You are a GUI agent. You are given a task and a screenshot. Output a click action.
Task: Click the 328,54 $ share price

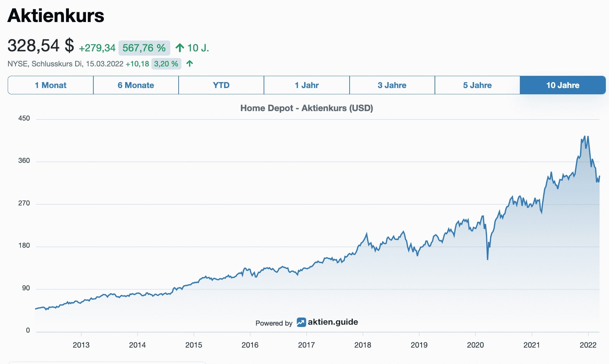pyautogui.click(x=41, y=46)
